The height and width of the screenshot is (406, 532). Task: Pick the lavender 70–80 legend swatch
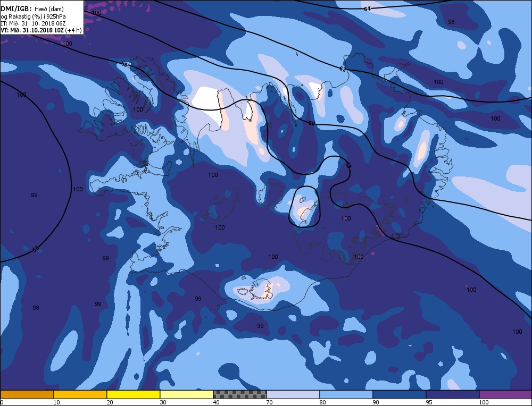tap(293, 394)
